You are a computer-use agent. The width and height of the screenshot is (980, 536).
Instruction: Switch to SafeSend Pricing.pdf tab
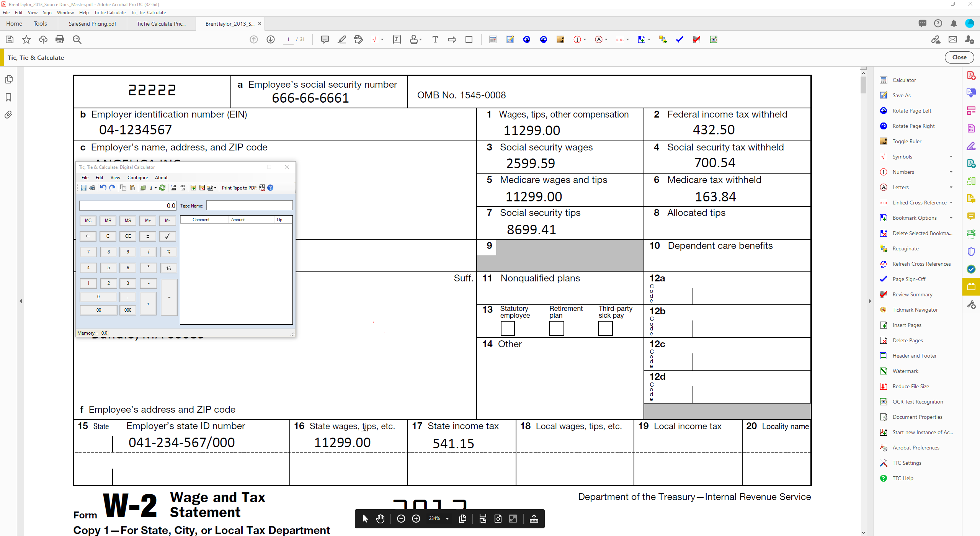(x=92, y=24)
